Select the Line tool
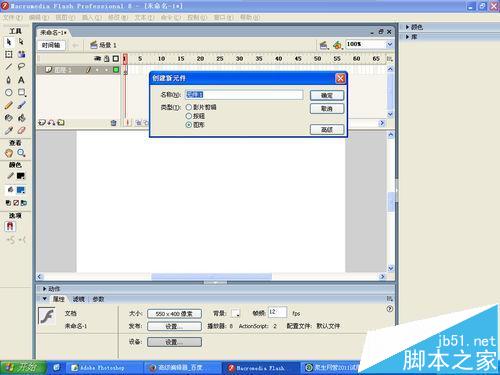This screenshot has height=375, width=500. (9, 67)
